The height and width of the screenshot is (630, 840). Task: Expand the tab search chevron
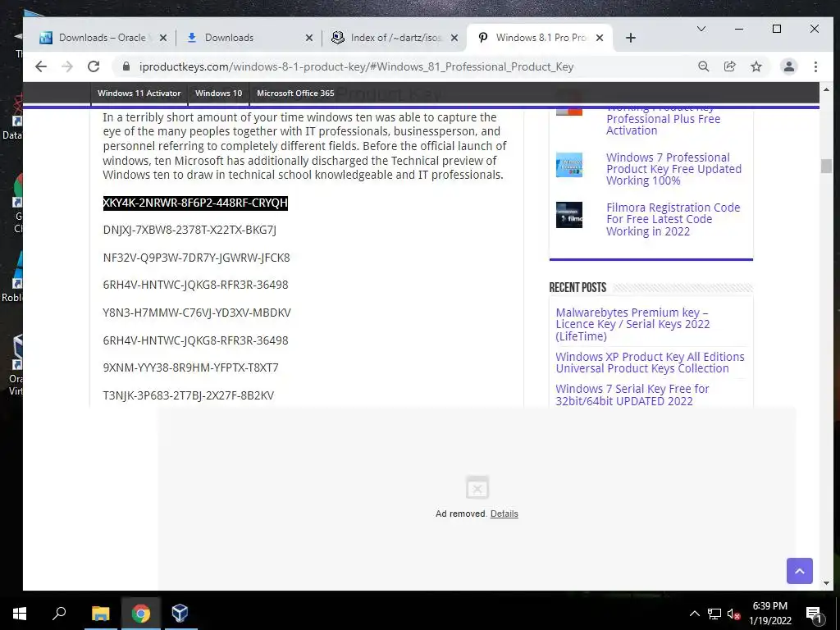pos(701,29)
